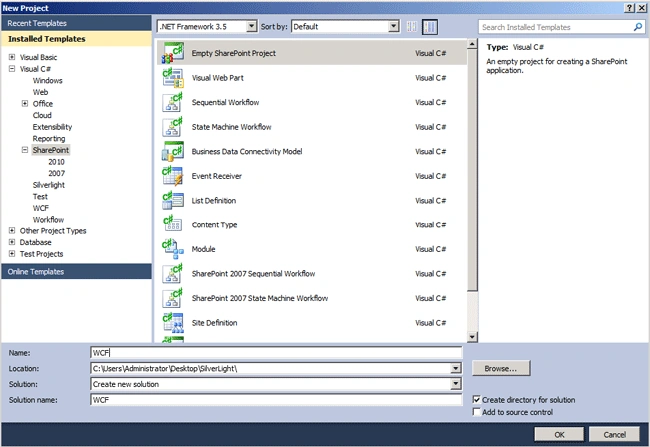Select the State Machine Workflow icon

point(172,127)
